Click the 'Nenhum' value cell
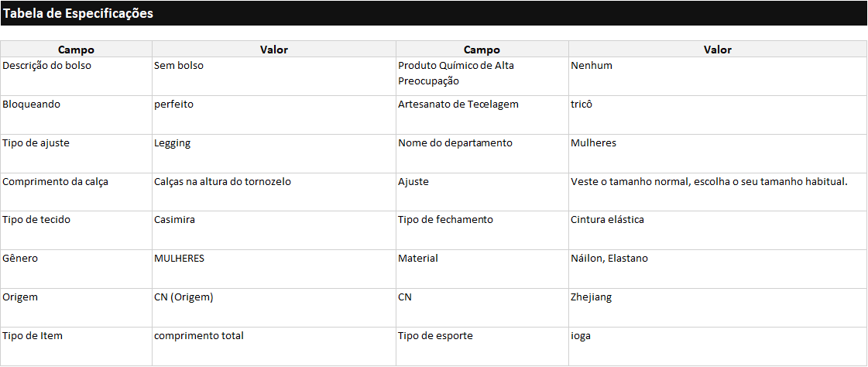This screenshot has height=367, width=868. point(592,66)
